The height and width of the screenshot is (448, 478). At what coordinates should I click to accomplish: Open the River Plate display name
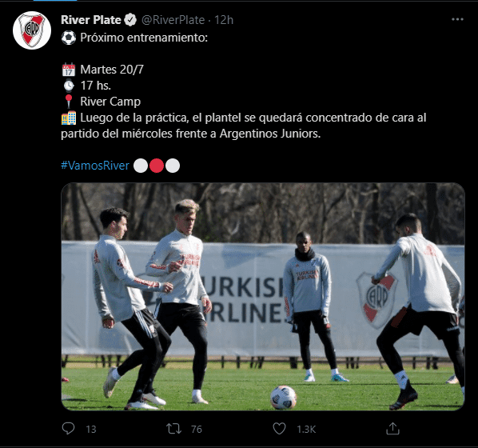coord(91,20)
